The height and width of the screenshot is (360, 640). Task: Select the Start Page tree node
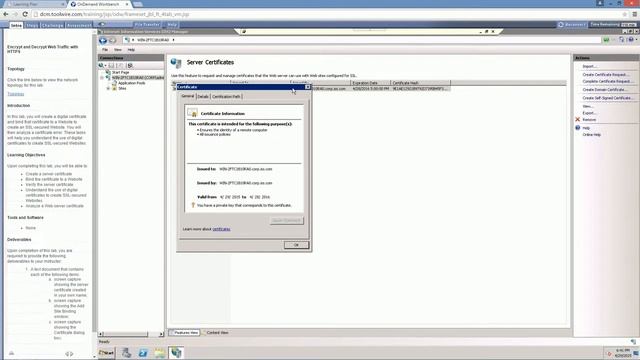tap(120, 72)
